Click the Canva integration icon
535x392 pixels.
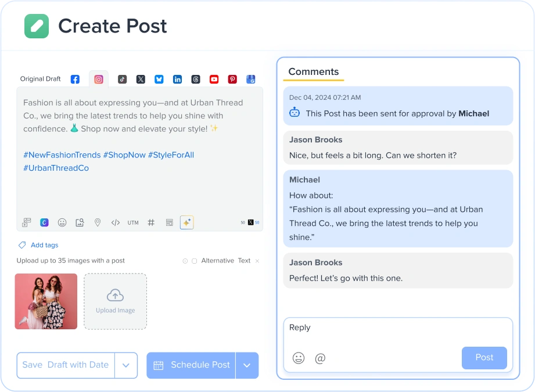coord(44,222)
